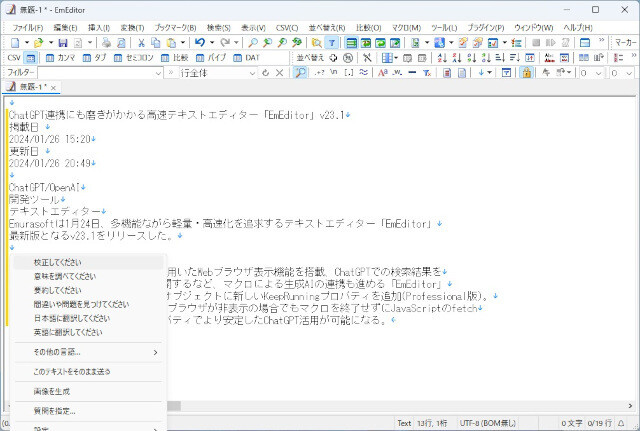Click the CSV tools wrench icon

point(367,58)
